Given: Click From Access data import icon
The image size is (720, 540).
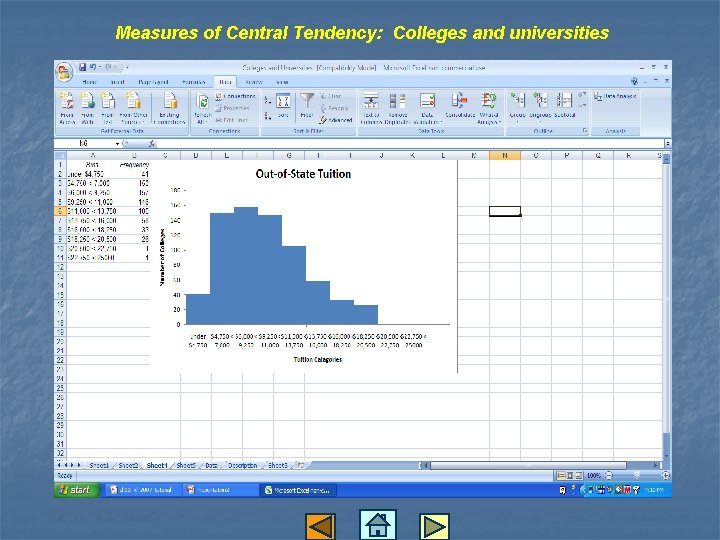Looking at the screenshot, I should [x=67, y=108].
